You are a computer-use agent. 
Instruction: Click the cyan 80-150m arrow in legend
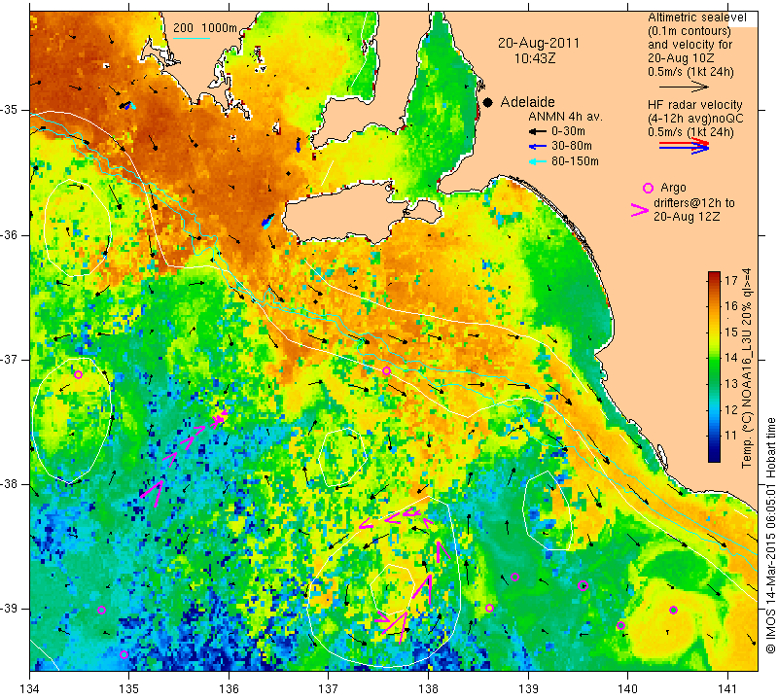pos(537,161)
